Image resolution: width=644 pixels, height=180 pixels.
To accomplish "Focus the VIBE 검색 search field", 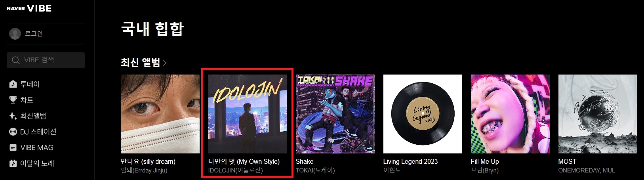I will [x=46, y=60].
